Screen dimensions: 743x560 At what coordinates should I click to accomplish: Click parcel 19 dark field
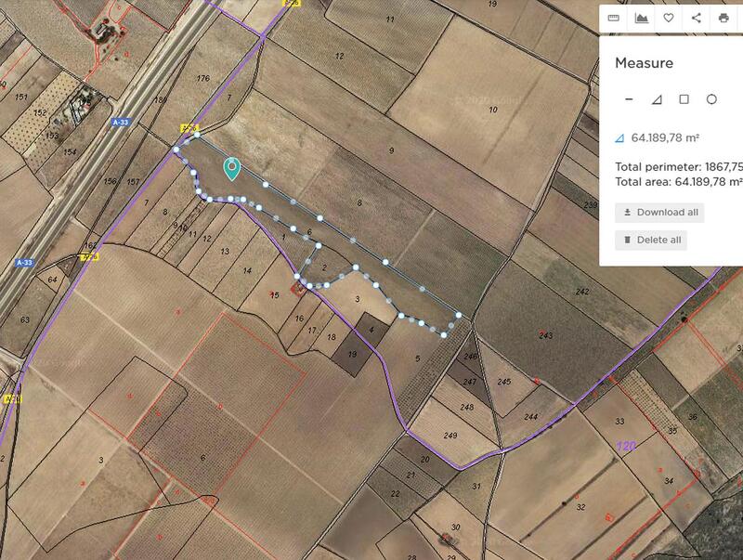click(x=352, y=354)
